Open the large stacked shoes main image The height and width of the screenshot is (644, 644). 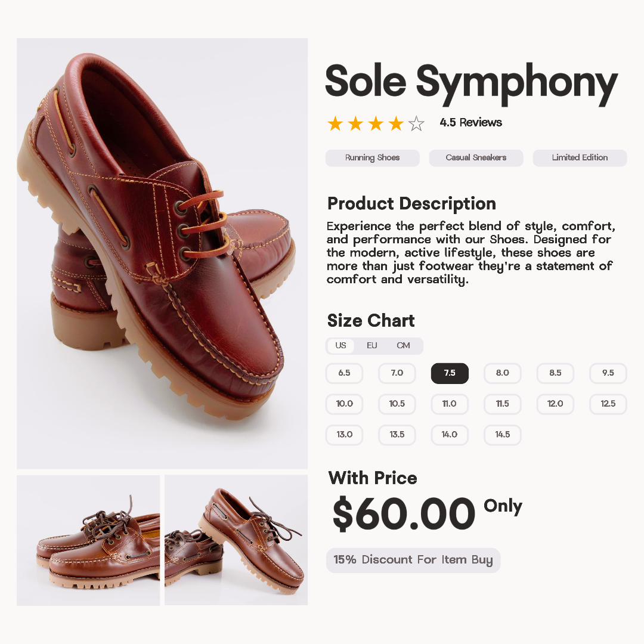click(162, 253)
